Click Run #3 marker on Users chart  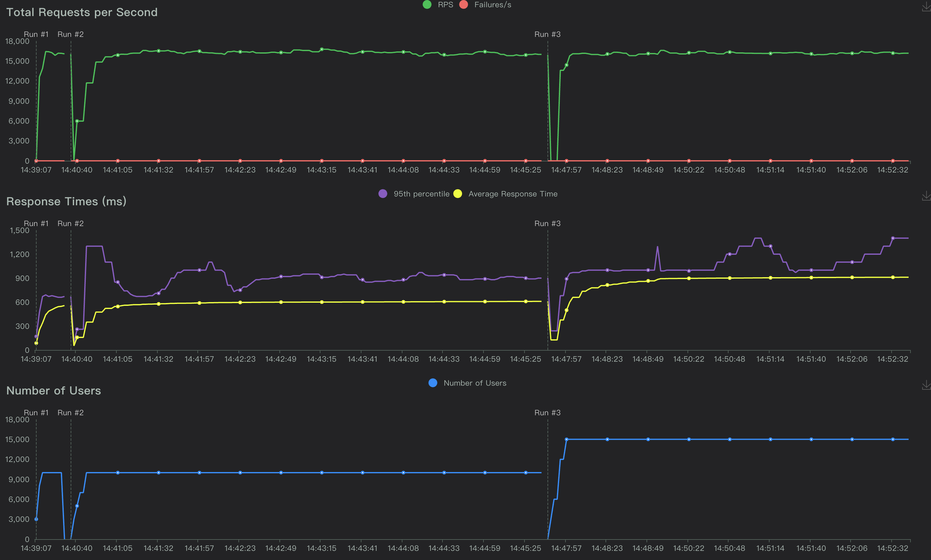[x=547, y=412]
